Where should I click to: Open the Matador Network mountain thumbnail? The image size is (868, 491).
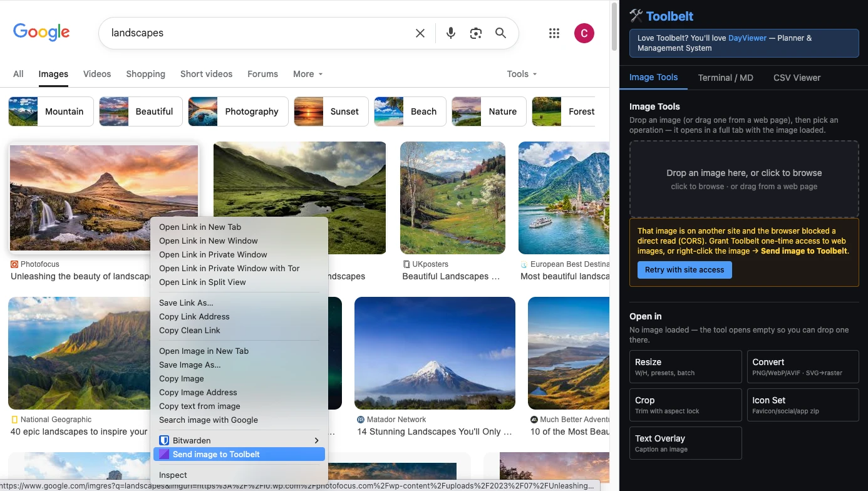[435, 353]
